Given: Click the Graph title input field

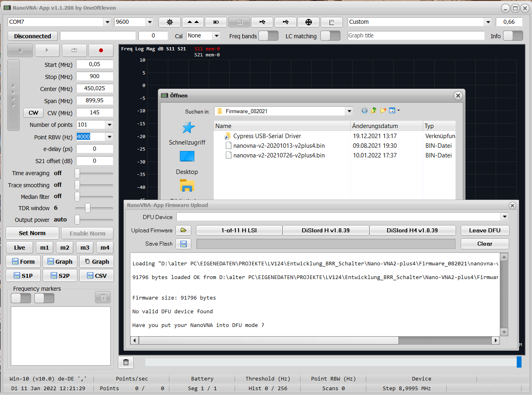Looking at the screenshot, I should (x=416, y=36).
